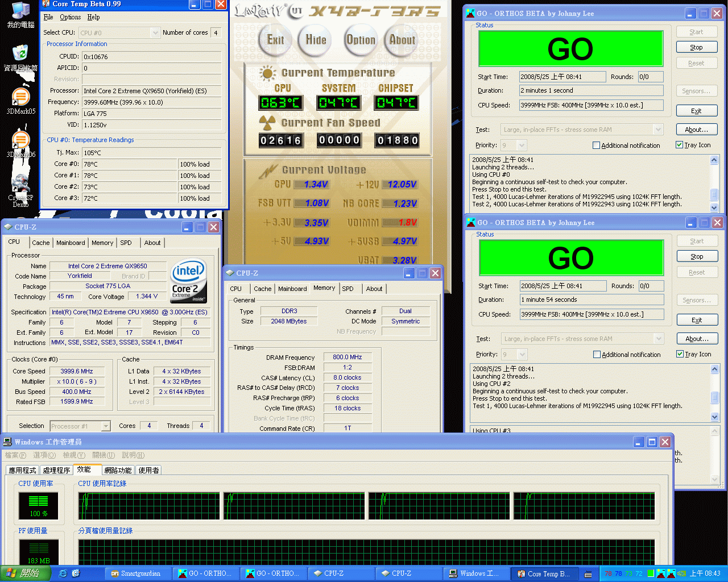
Task: Switch to the first CPU-Z taskbar button
Action: 342,573
